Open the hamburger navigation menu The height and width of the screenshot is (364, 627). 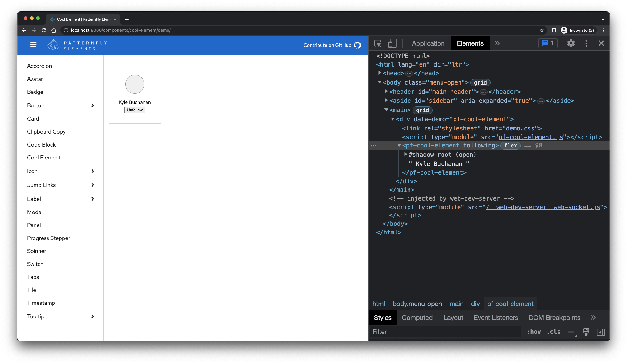[x=33, y=44]
